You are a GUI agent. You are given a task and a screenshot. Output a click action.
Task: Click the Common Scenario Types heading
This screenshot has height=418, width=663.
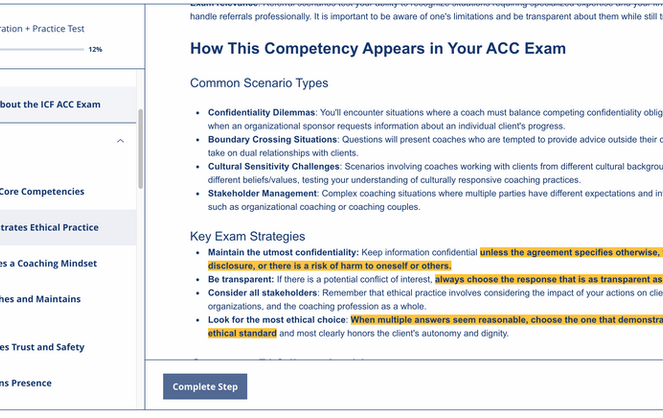click(259, 83)
